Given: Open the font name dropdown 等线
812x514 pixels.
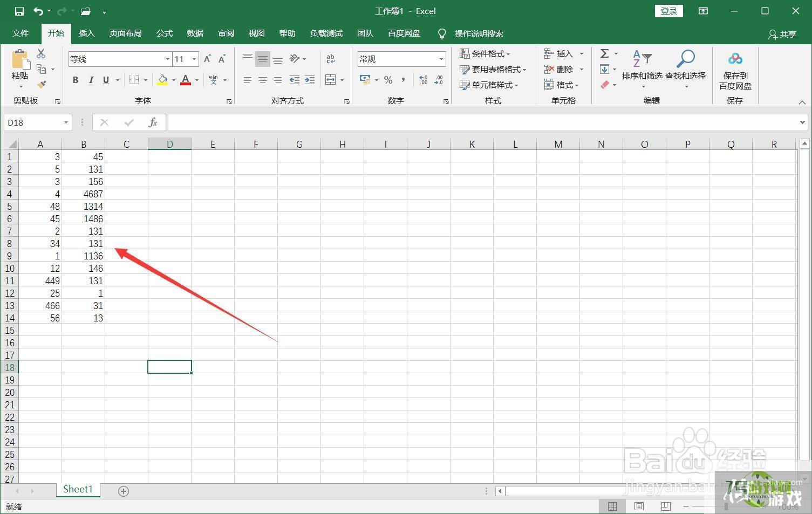Looking at the screenshot, I should (x=168, y=59).
